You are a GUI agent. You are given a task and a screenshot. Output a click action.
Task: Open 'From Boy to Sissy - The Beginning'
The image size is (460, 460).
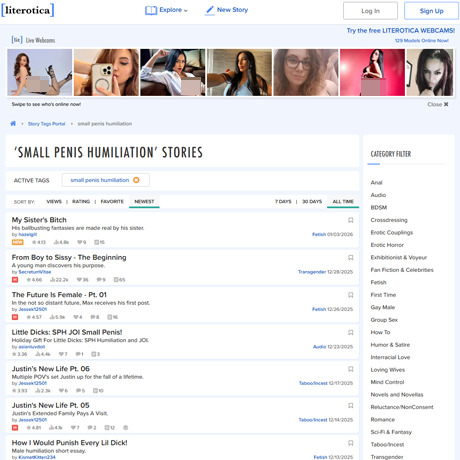click(x=69, y=257)
